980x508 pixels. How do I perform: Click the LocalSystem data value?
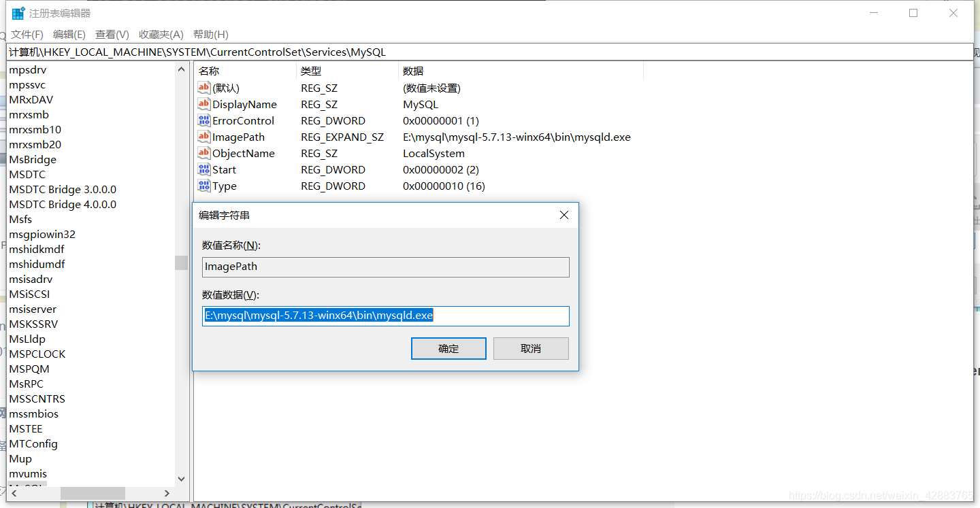[x=434, y=153]
